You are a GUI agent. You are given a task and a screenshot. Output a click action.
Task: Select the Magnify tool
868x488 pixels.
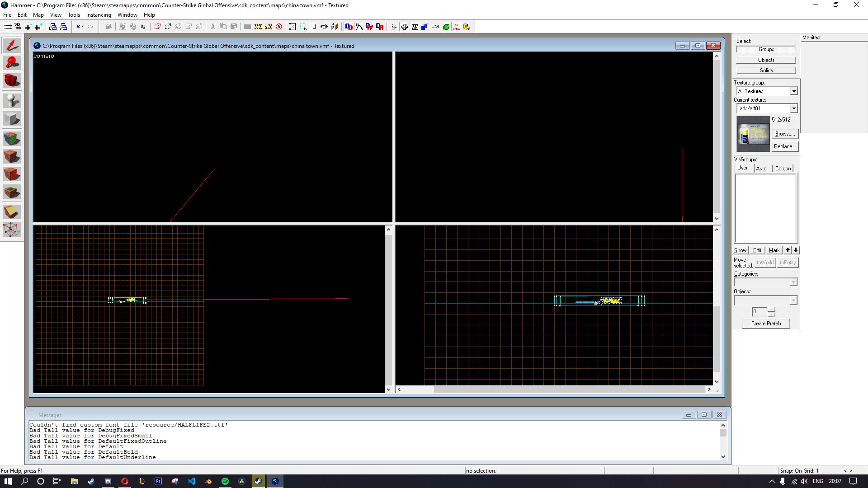pos(12,63)
